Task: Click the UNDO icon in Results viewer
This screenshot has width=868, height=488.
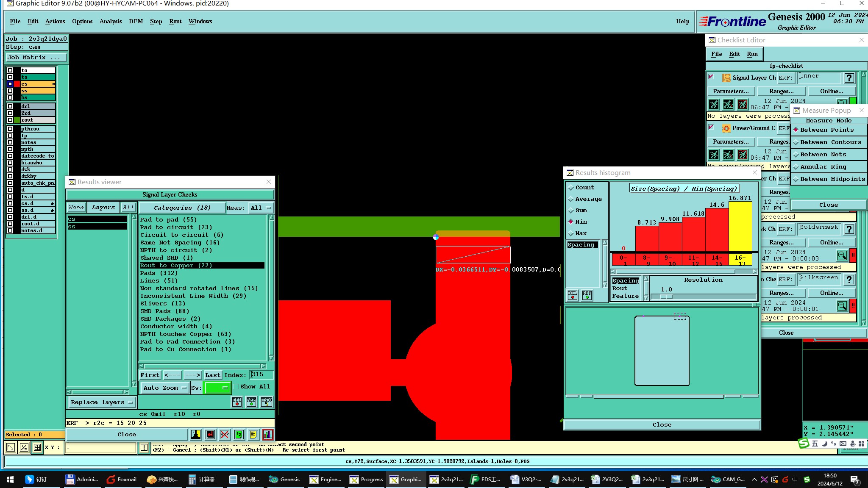Action: [x=267, y=402]
